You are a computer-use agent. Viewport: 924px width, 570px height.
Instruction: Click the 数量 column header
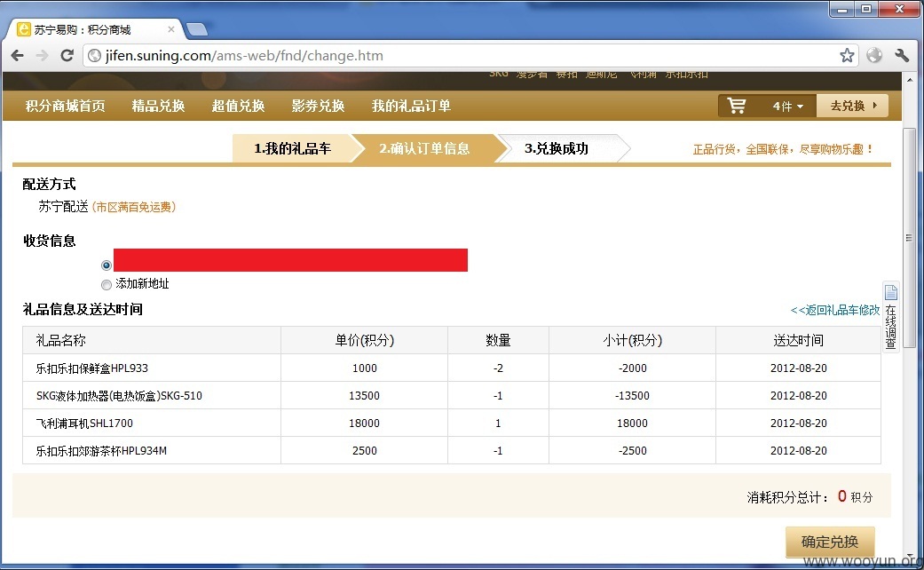coord(498,340)
